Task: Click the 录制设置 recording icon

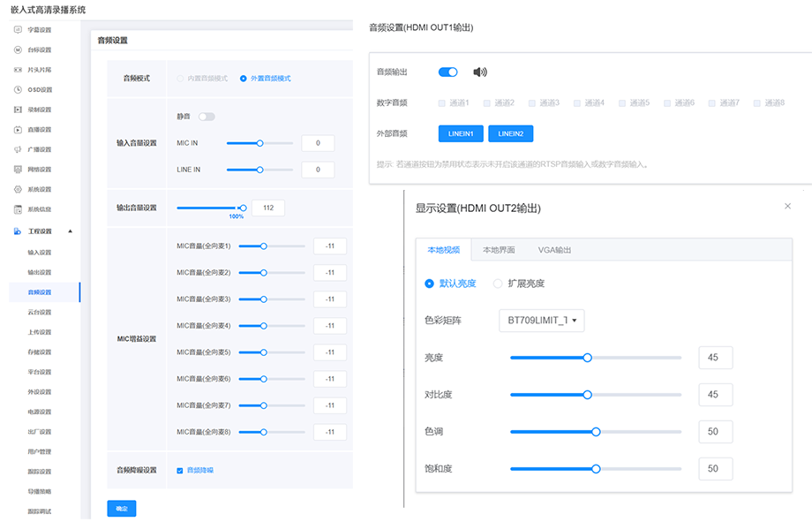Action: tap(18, 110)
